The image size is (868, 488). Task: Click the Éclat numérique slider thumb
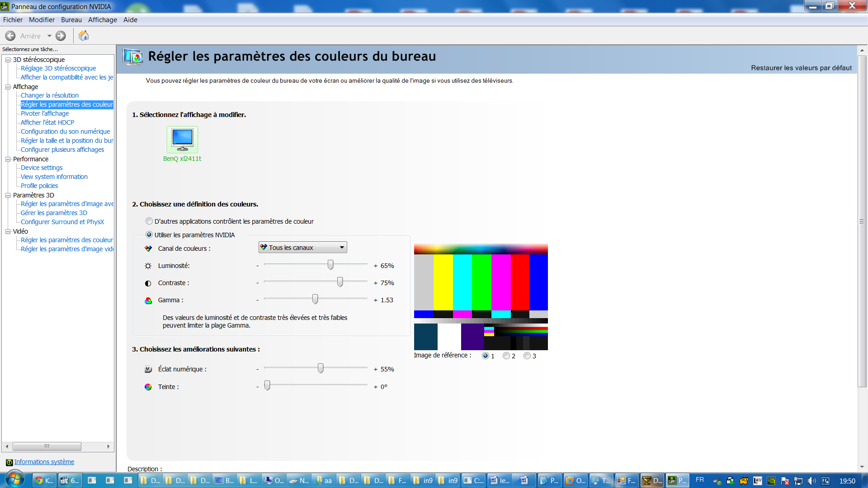(321, 368)
